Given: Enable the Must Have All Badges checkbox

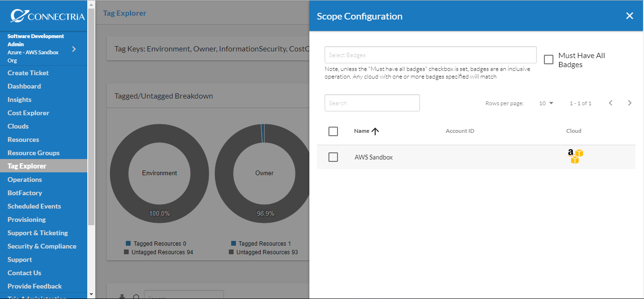Looking at the screenshot, I should click(x=549, y=60).
